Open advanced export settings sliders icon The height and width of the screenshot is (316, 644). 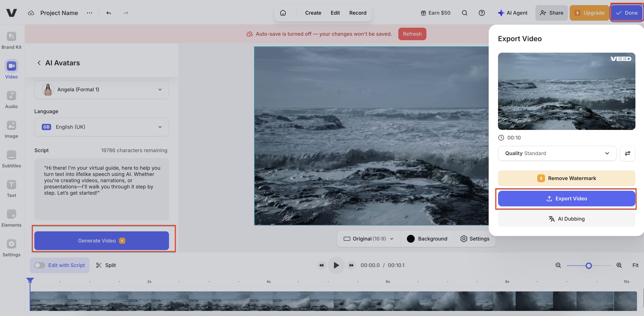tap(627, 153)
